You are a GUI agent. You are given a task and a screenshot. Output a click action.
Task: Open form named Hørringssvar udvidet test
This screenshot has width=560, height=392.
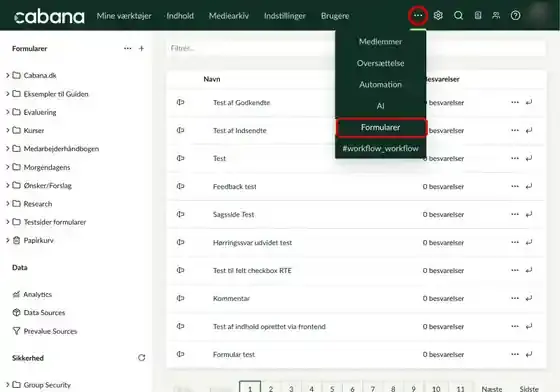coord(252,243)
